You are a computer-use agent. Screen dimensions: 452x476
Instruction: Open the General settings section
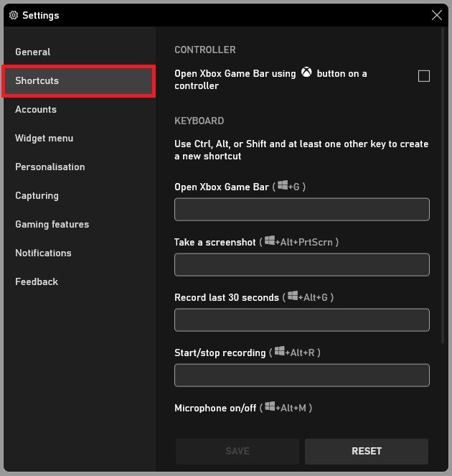coord(33,52)
